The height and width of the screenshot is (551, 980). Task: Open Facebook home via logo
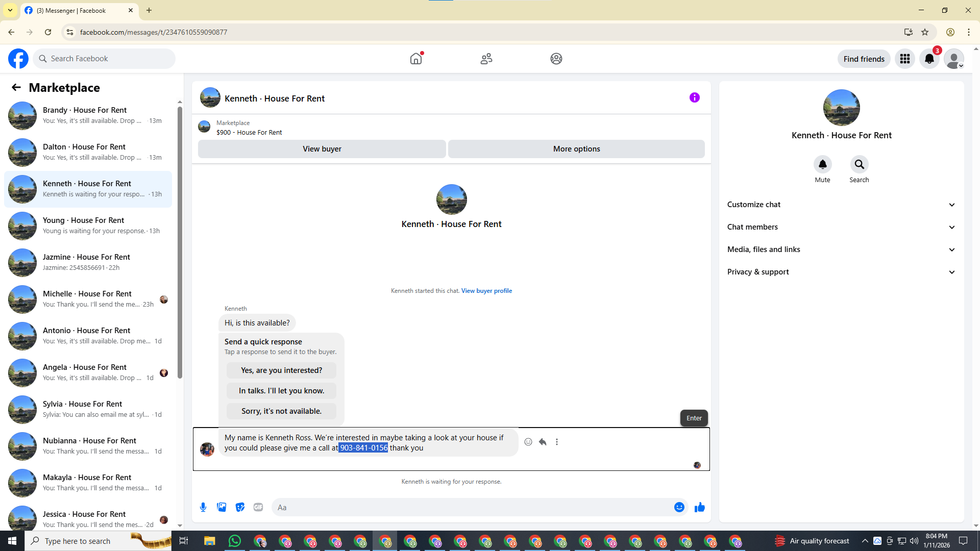(x=18, y=59)
